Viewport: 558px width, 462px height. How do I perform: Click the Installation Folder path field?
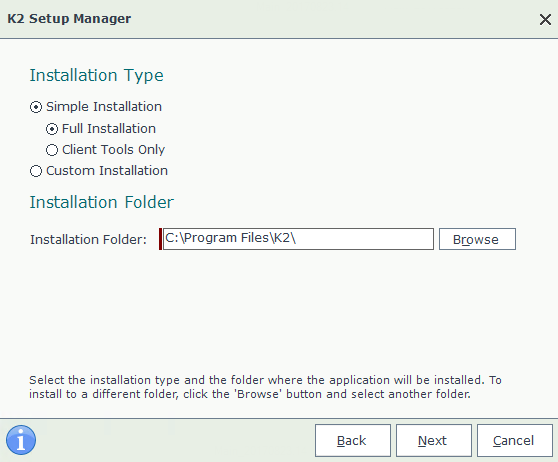click(x=298, y=239)
